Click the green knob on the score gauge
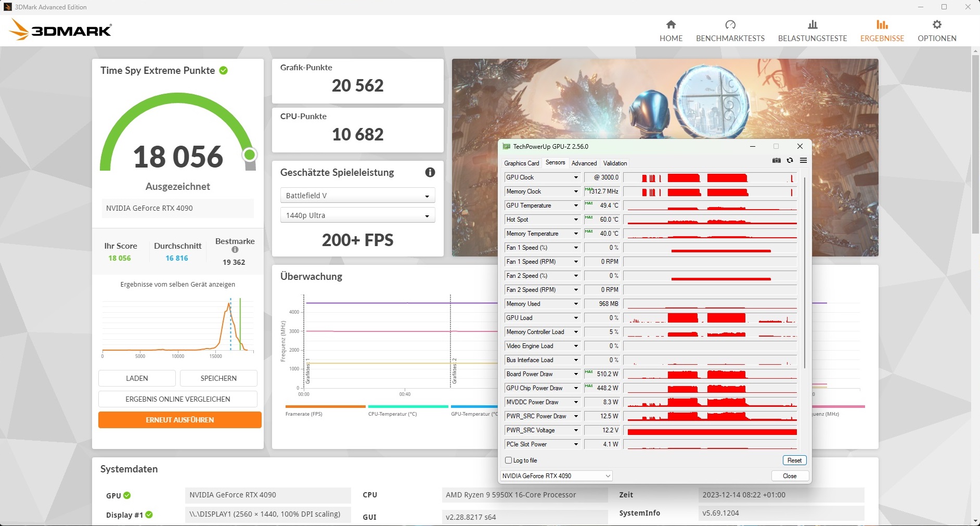The width and height of the screenshot is (980, 526). [x=250, y=155]
